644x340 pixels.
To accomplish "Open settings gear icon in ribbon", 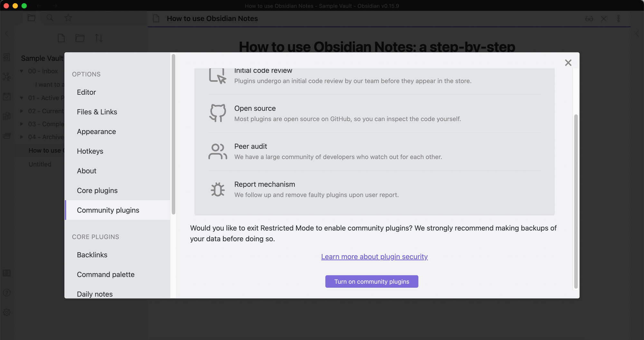I will click(x=7, y=312).
